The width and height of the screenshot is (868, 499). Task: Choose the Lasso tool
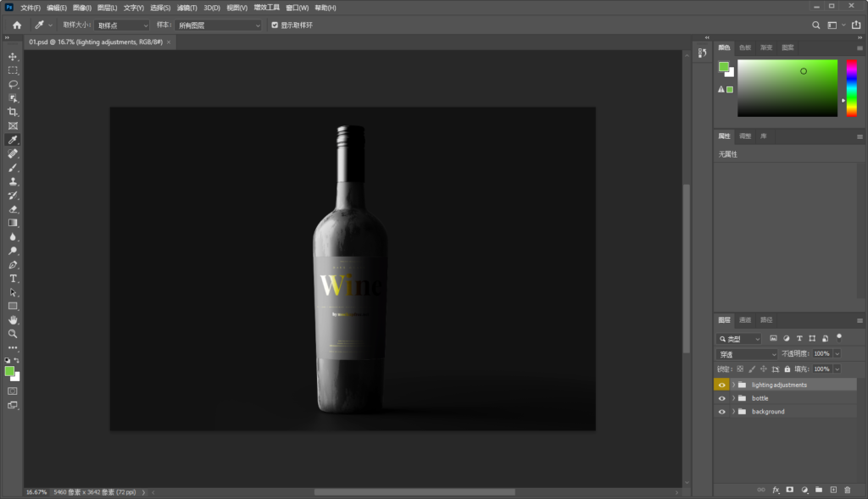(13, 85)
